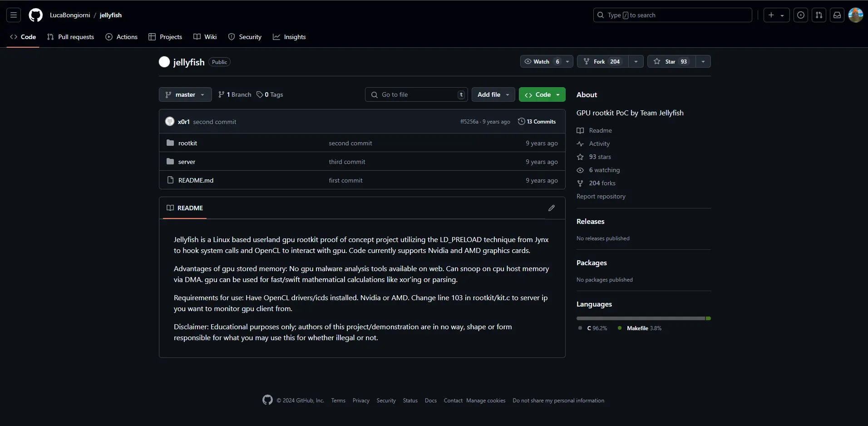868x426 pixels.
Task: Switch to the Projects tab
Action: pos(165,37)
